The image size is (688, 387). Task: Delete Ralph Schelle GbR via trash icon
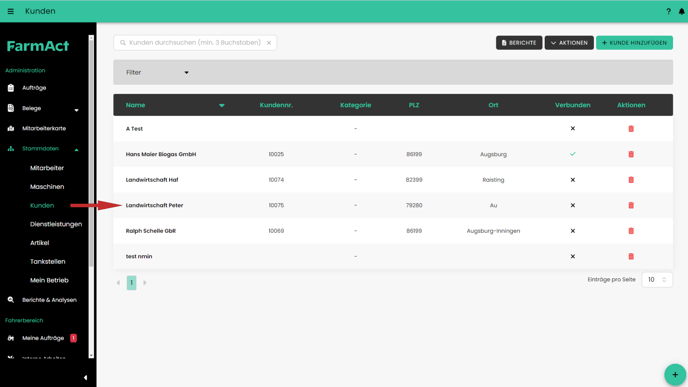click(x=631, y=231)
